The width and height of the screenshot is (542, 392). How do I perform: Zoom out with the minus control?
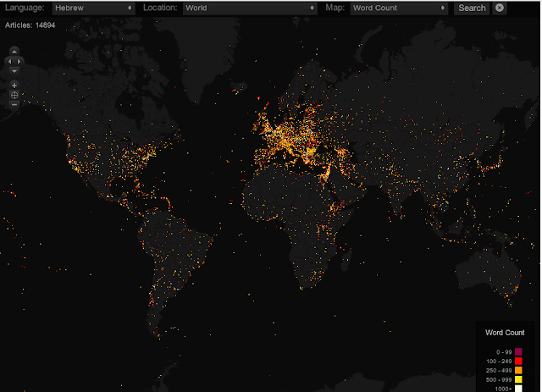(x=14, y=104)
